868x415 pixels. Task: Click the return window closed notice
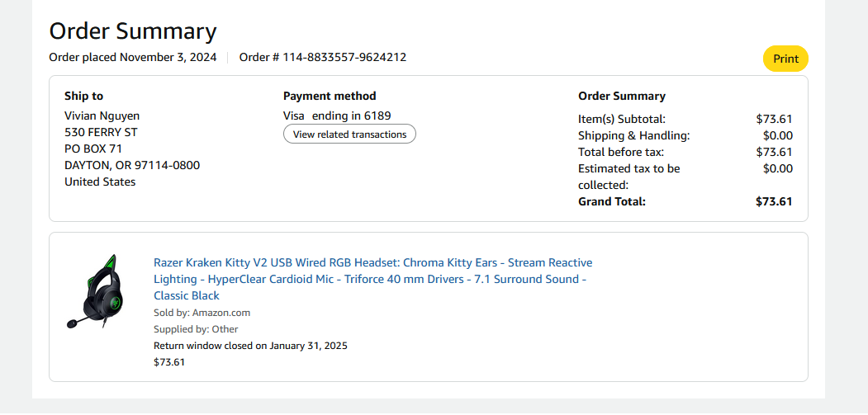pos(250,345)
